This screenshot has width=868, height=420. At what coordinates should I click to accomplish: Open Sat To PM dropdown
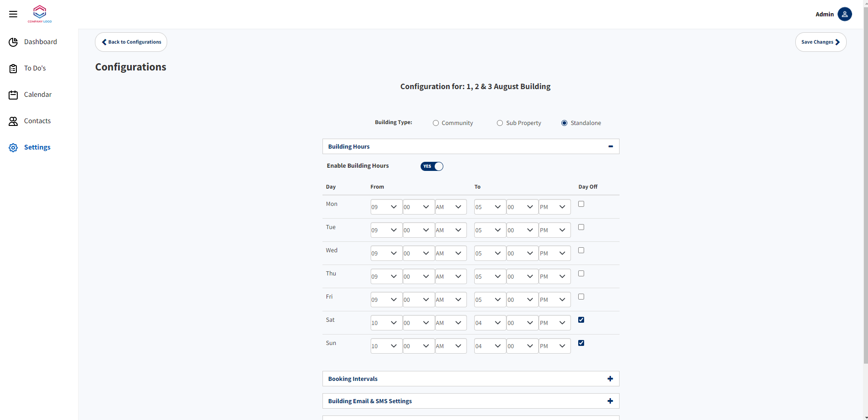click(555, 323)
